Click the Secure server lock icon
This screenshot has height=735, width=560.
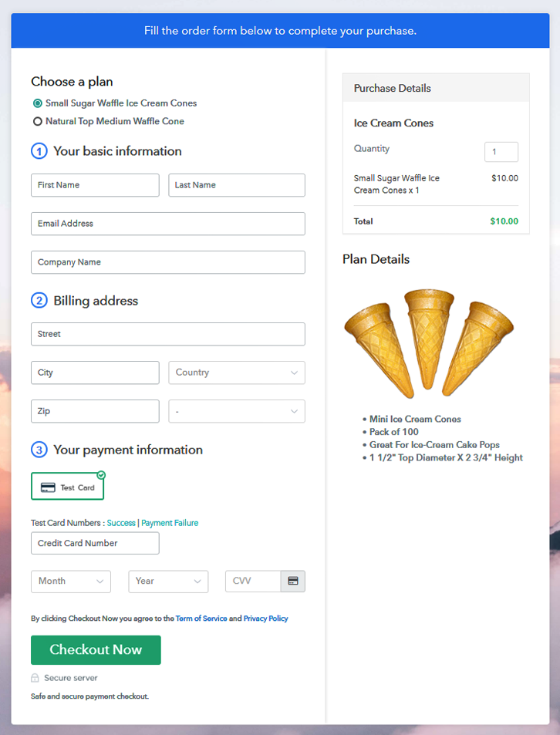[x=35, y=678]
